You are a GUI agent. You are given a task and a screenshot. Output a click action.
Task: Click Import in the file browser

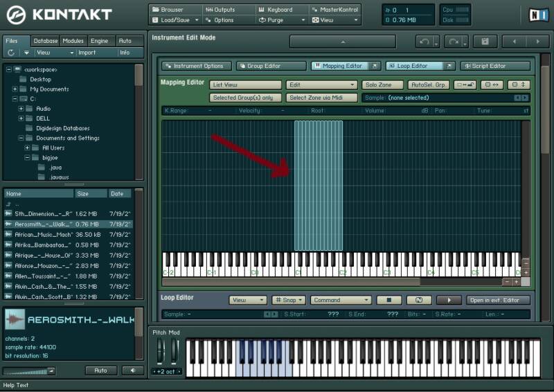coord(87,53)
